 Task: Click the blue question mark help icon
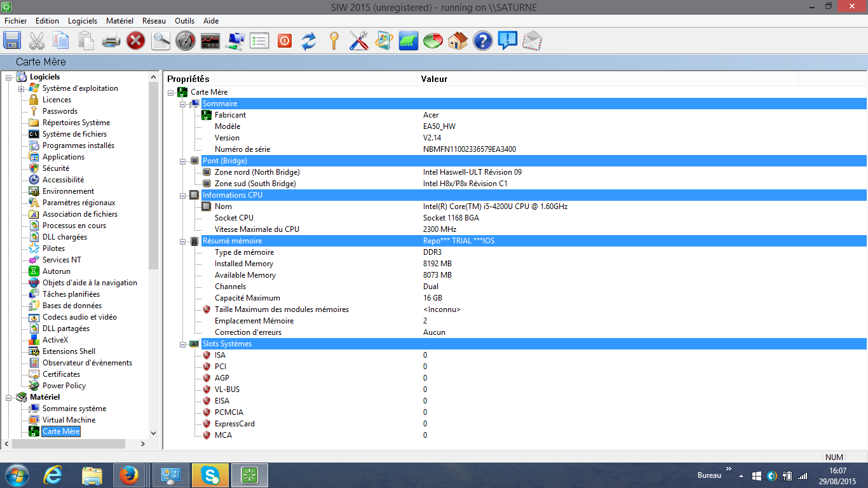pos(483,41)
